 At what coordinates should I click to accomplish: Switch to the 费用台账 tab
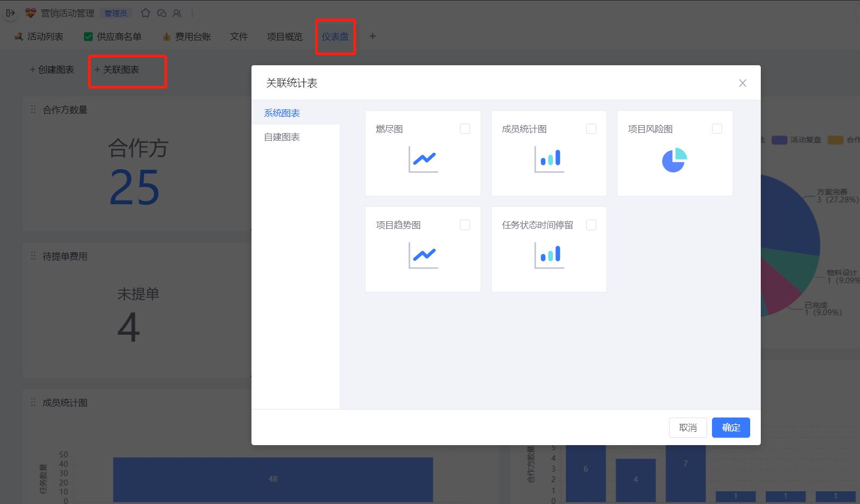pos(187,37)
